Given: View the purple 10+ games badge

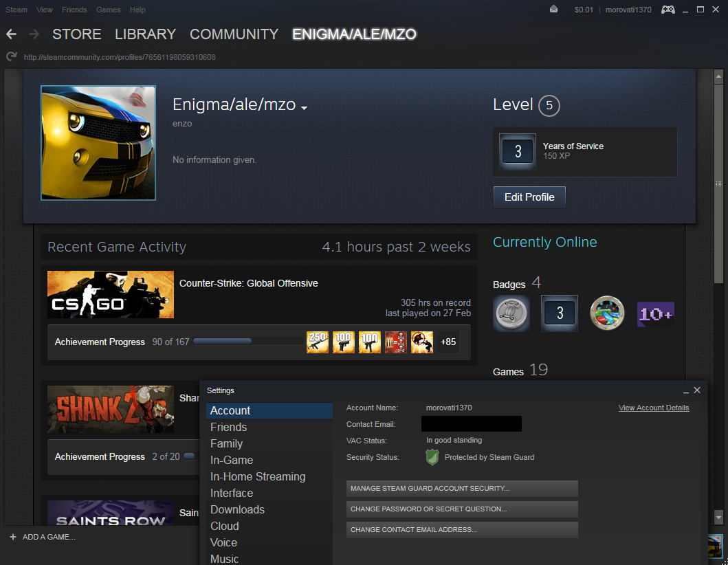Looking at the screenshot, I should [x=656, y=314].
